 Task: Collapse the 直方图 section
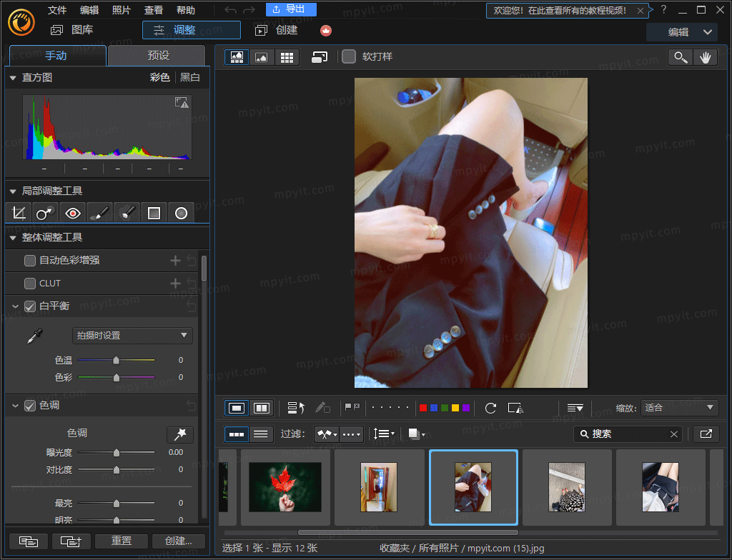click(13, 78)
